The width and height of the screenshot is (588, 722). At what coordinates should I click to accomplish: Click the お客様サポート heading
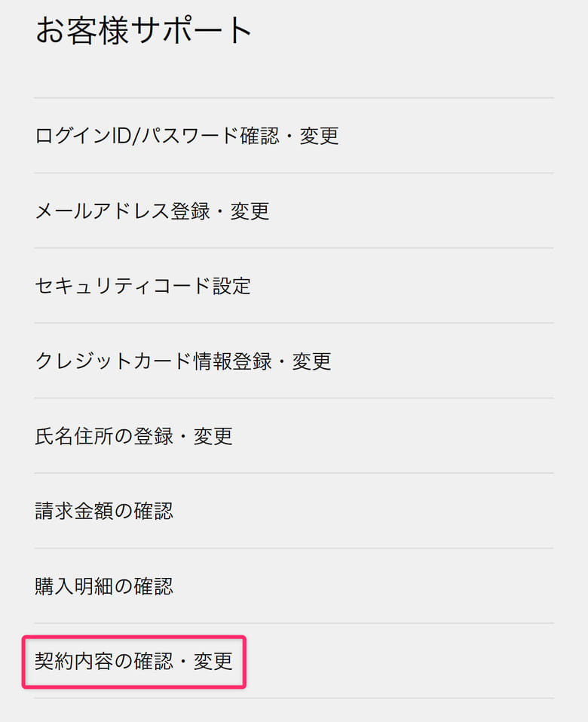coord(144,31)
